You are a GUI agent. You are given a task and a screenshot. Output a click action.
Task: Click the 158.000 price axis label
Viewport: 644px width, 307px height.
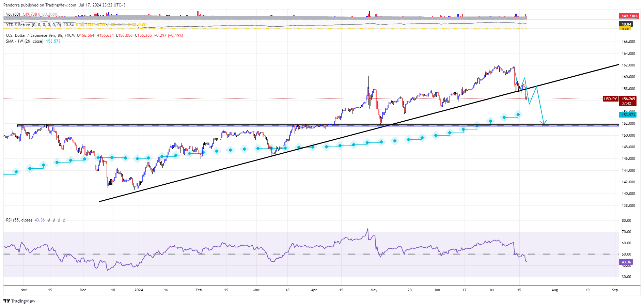(628, 89)
